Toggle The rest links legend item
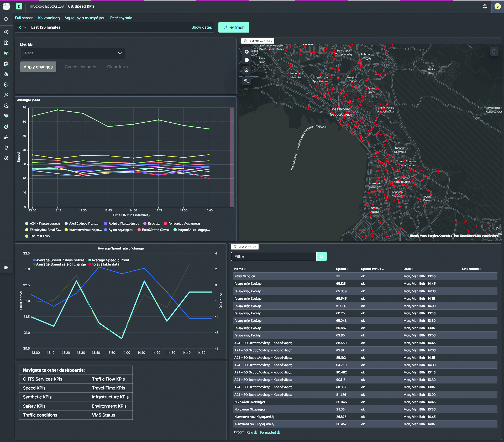Screen dimensions: 504x442 39,236
